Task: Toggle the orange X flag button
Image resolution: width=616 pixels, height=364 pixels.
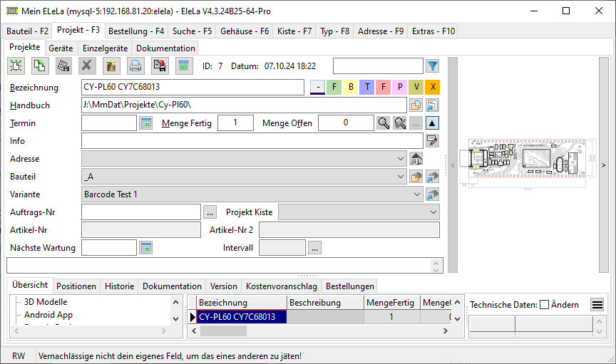Action: pos(433,87)
